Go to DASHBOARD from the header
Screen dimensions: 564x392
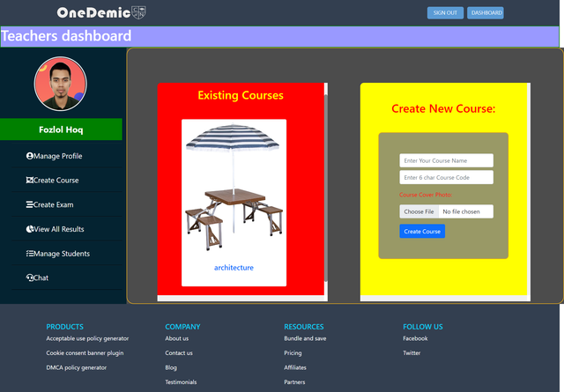pyautogui.click(x=486, y=13)
